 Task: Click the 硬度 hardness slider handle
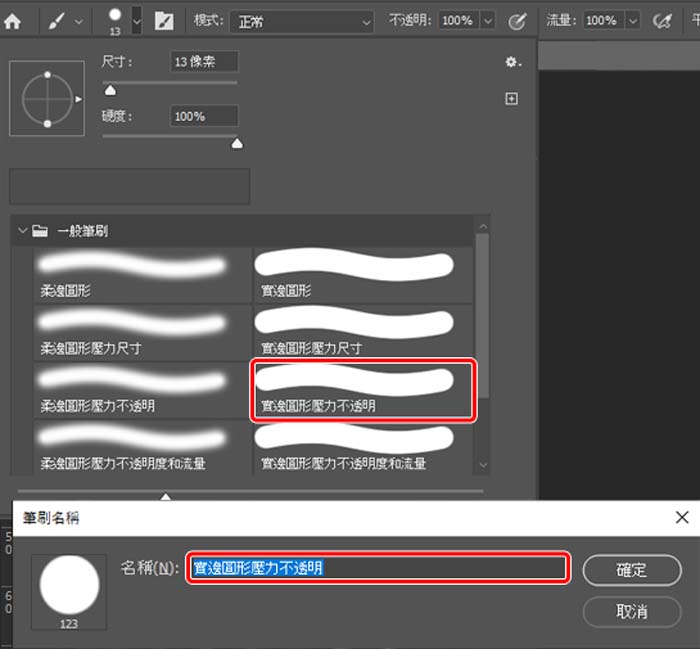[x=237, y=144]
